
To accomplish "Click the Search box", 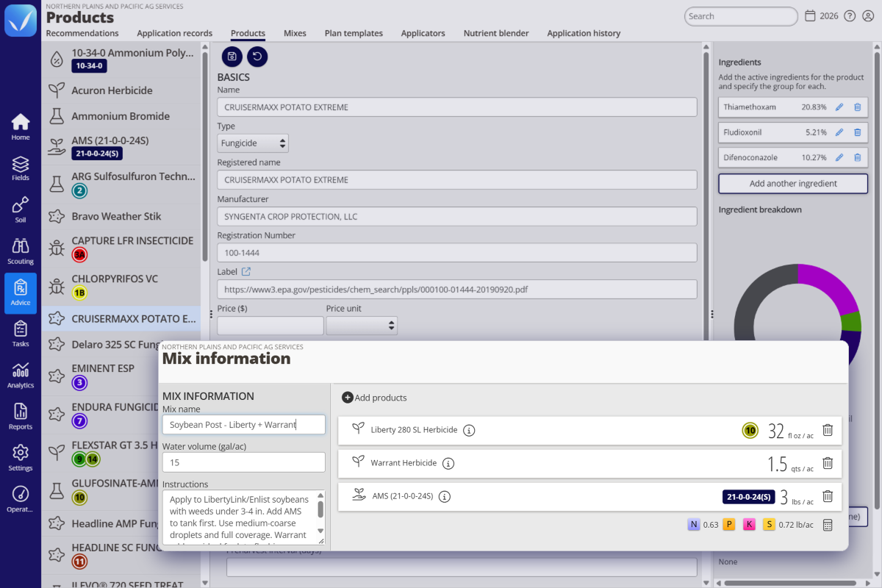I will (x=741, y=16).
